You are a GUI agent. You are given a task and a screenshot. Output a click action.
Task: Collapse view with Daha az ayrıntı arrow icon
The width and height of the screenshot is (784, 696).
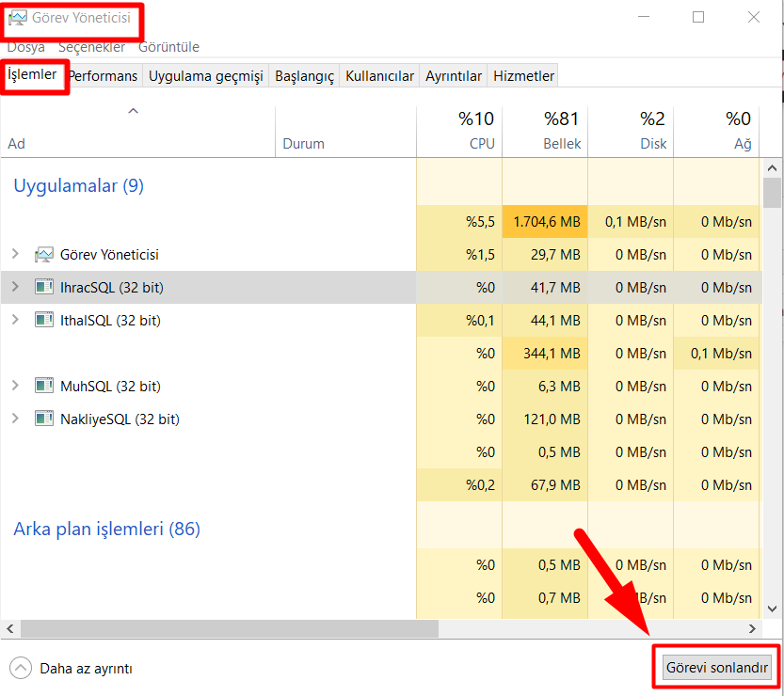click(21, 669)
